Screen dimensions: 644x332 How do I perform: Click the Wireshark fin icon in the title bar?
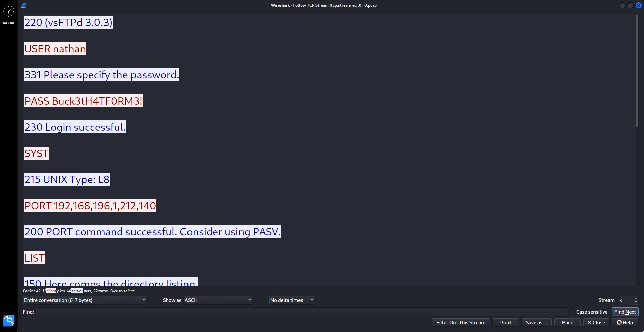[24, 5]
